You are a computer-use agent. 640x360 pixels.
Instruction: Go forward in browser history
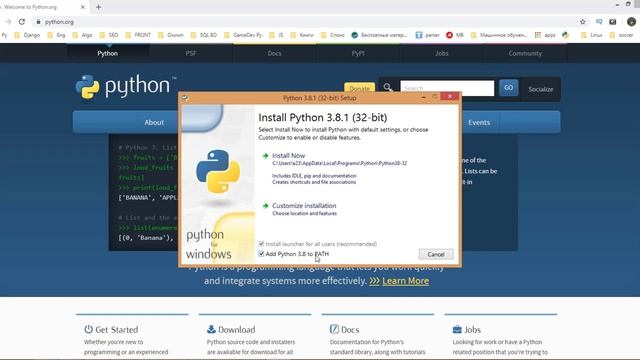click(x=8, y=22)
